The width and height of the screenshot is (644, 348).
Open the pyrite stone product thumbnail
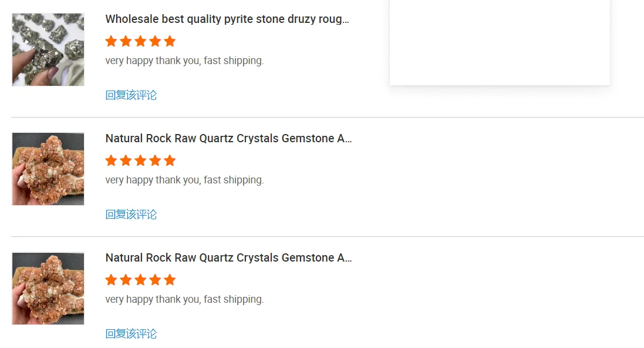click(x=48, y=50)
